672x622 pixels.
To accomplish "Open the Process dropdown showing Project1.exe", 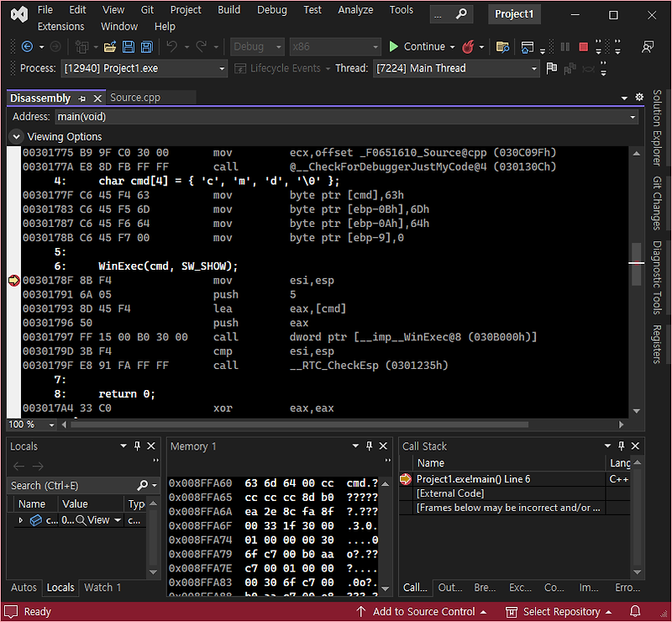I will pyautogui.click(x=144, y=68).
